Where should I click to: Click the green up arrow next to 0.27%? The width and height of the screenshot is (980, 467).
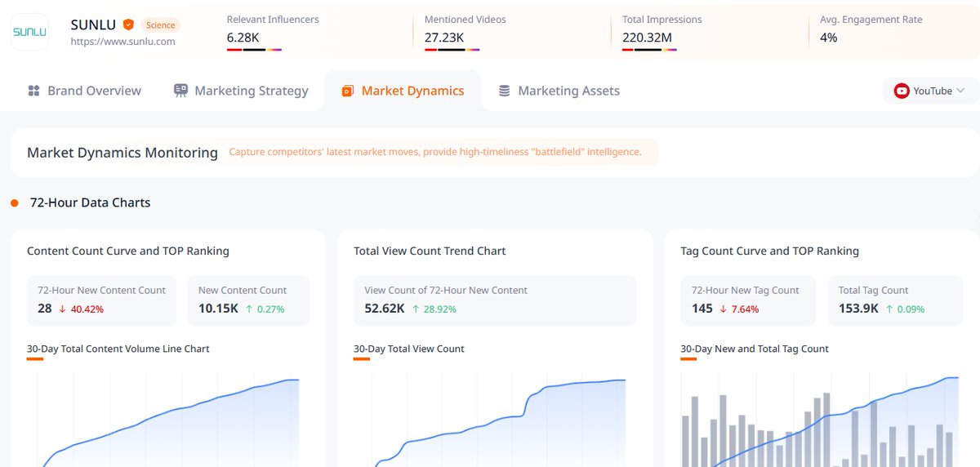tap(249, 309)
